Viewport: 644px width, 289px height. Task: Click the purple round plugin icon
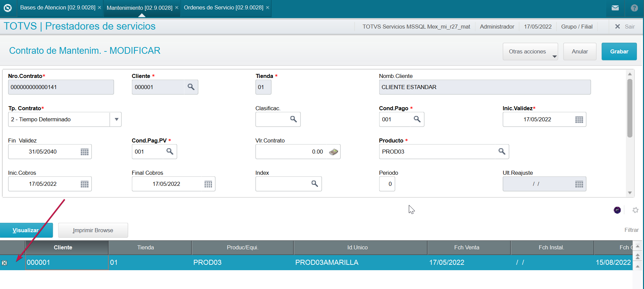[617, 210]
